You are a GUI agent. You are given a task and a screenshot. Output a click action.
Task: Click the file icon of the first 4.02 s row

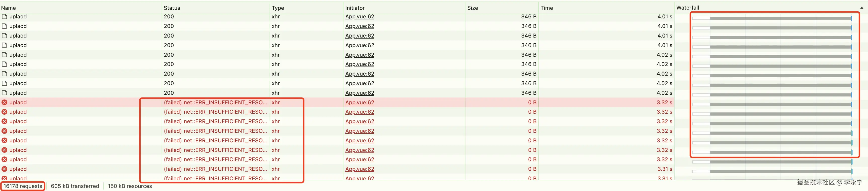4,55
